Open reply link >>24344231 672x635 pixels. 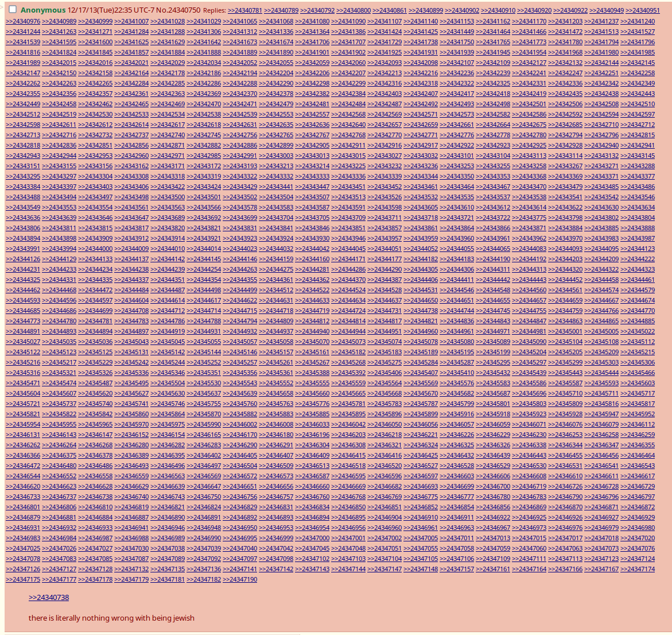point(23,269)
